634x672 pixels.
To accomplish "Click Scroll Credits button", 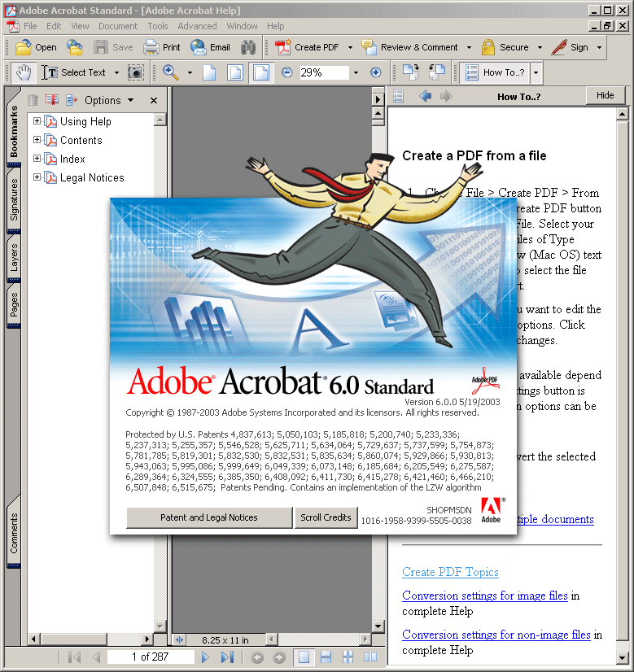I will (x=326, y=517).
